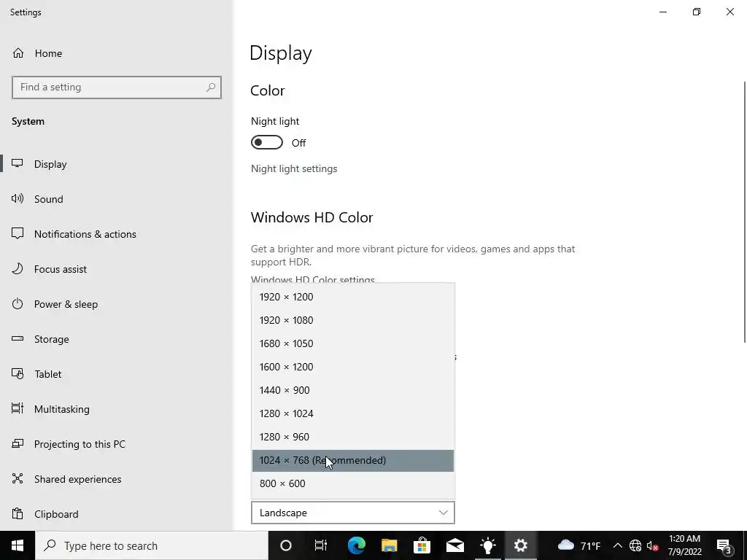Open Task View on the taskbar
Image resolution: width=747 pixels, height=560 pixels.
coord(321,545)
